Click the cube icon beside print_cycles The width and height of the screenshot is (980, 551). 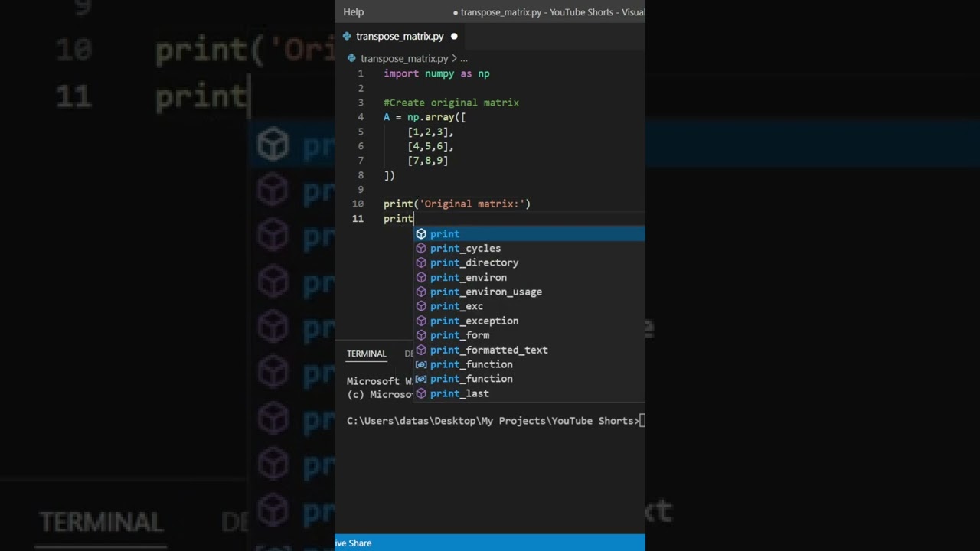click(x=421, y=248)
